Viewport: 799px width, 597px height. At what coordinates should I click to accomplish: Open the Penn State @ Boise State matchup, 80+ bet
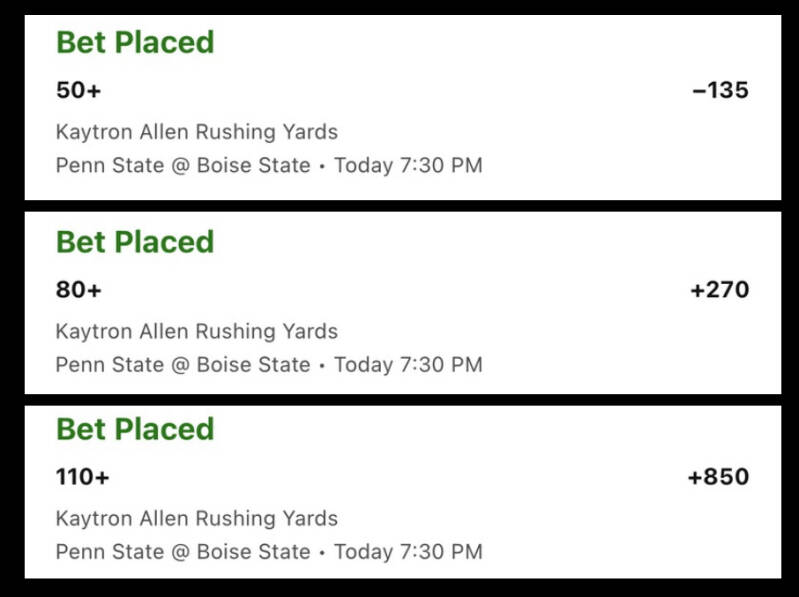[182, 365]
